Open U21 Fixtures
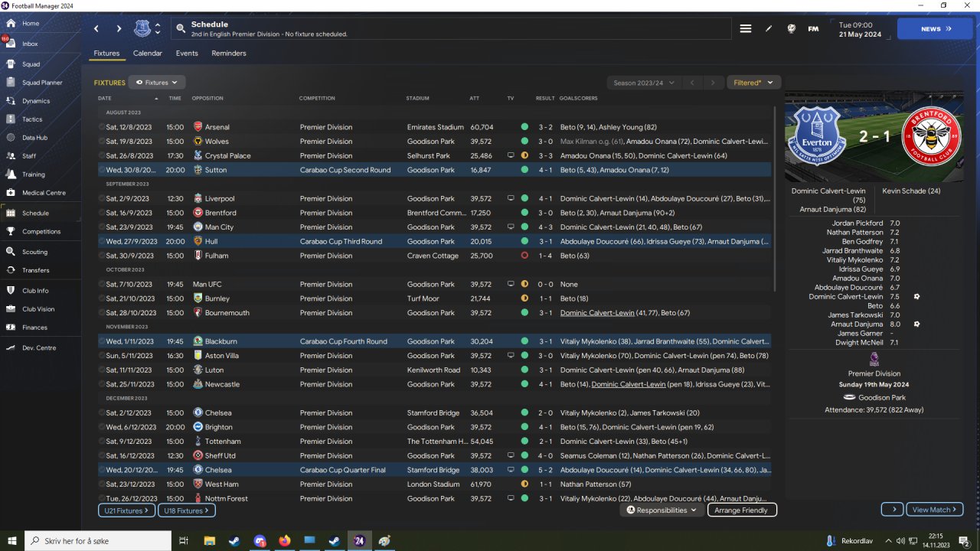 tap(126, 510)
